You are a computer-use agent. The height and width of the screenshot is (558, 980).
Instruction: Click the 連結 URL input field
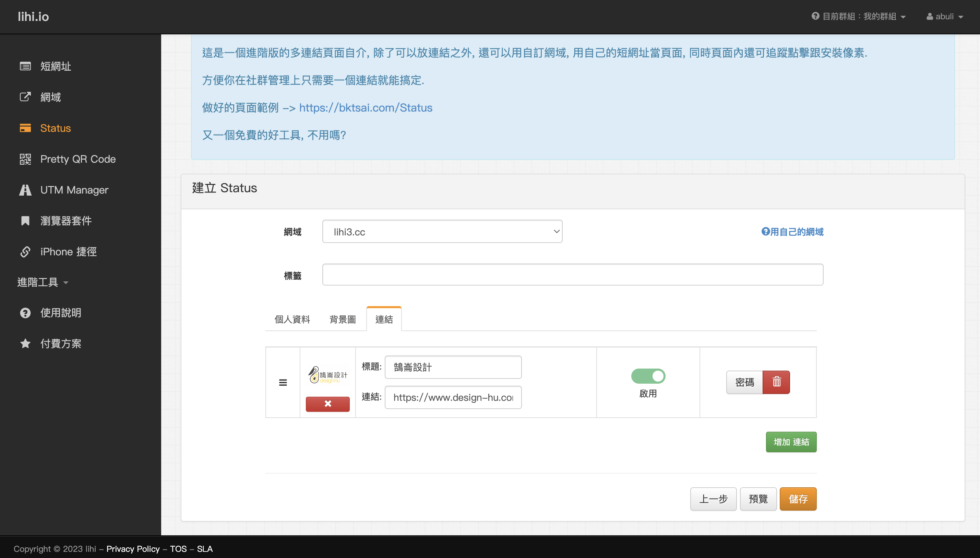point(453,397)
